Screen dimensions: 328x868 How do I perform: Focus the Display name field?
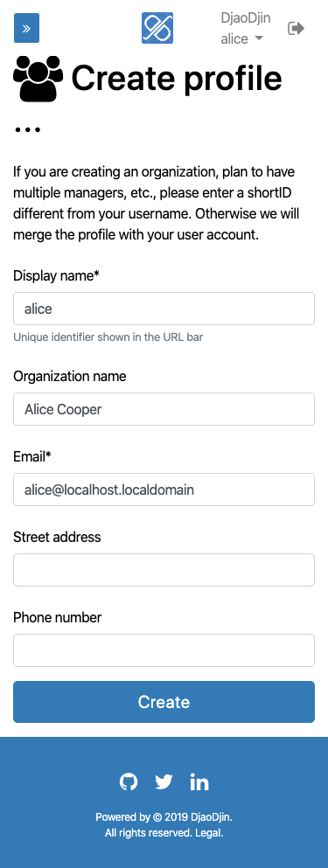click(x=164, y=309)
